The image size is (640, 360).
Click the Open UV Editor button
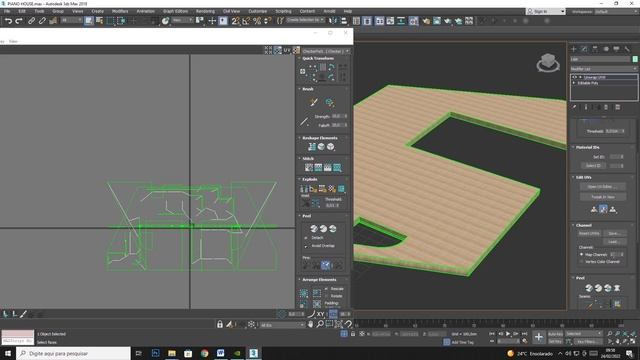[603, 187]
